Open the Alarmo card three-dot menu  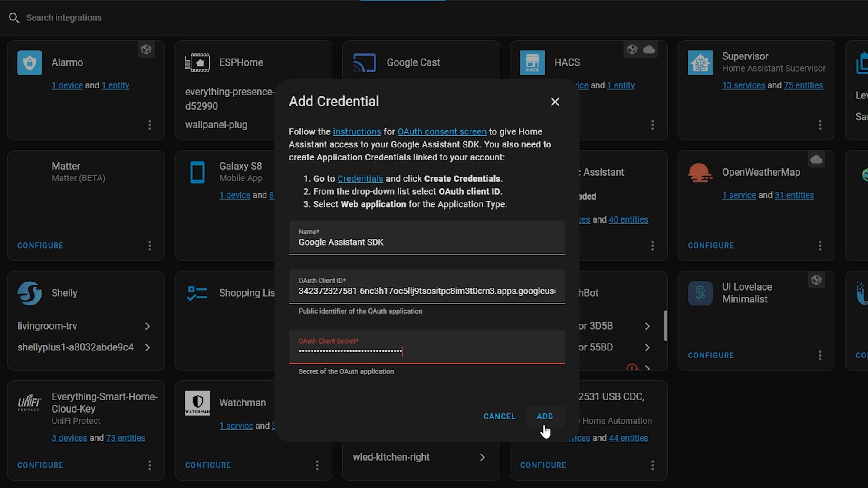(x=150, y=125)
